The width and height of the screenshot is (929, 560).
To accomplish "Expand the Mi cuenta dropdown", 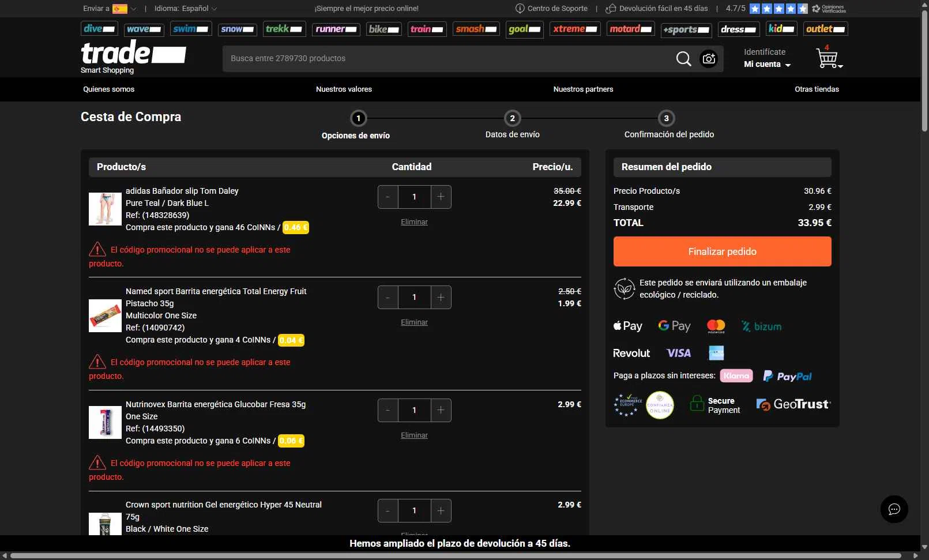I will click(x=767, y=65).
